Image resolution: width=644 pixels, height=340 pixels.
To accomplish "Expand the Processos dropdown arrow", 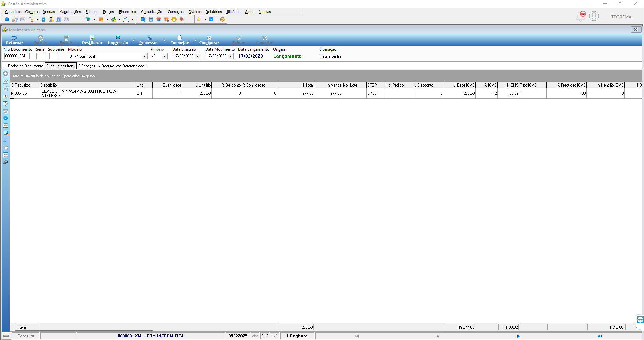I will coord(164,40).
